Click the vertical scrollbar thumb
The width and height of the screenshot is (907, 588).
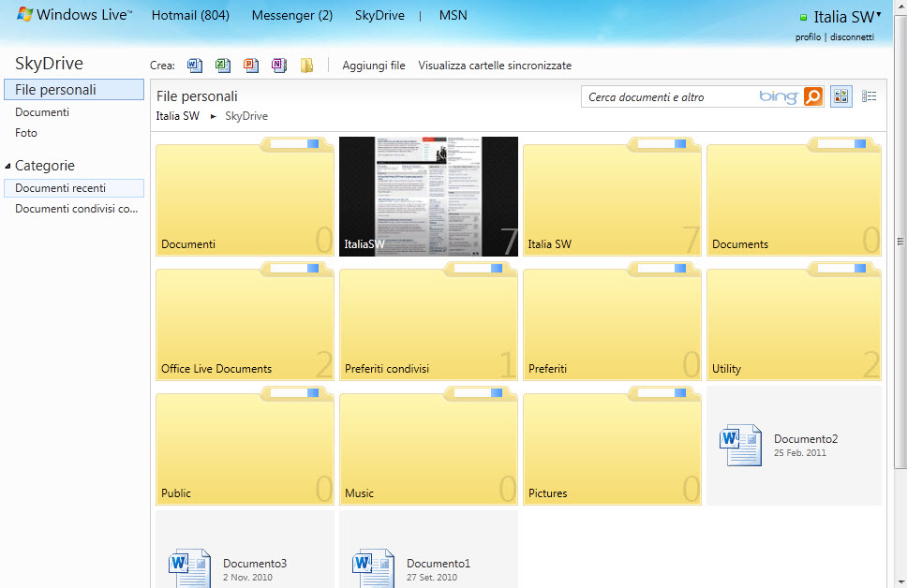click(900, 242)
